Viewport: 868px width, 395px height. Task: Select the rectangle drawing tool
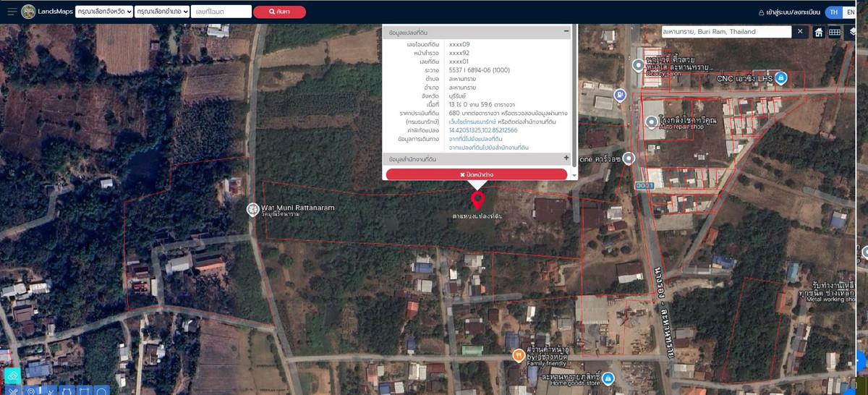(85, 391)
